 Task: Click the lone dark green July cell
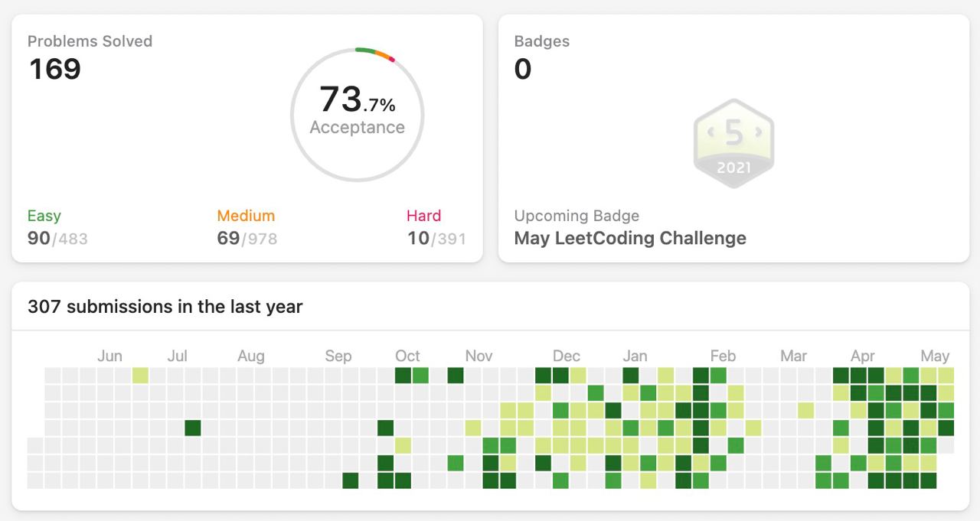[193, 428]
